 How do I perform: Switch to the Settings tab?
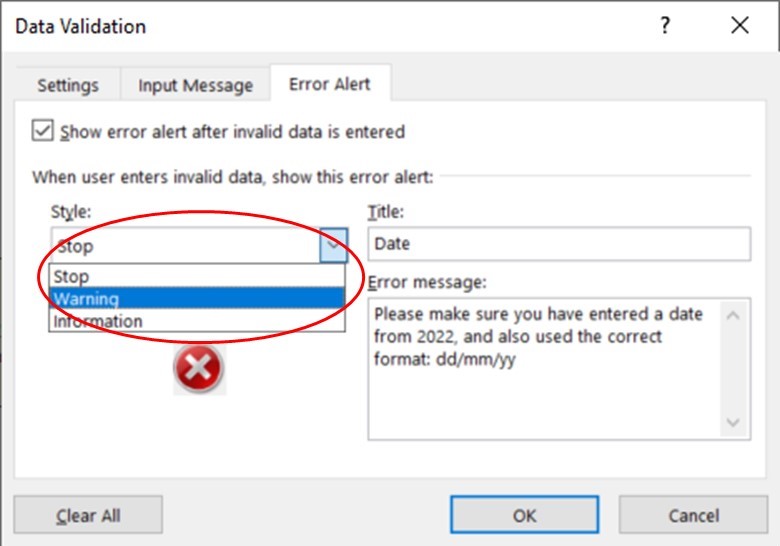[x=68, y=85]
